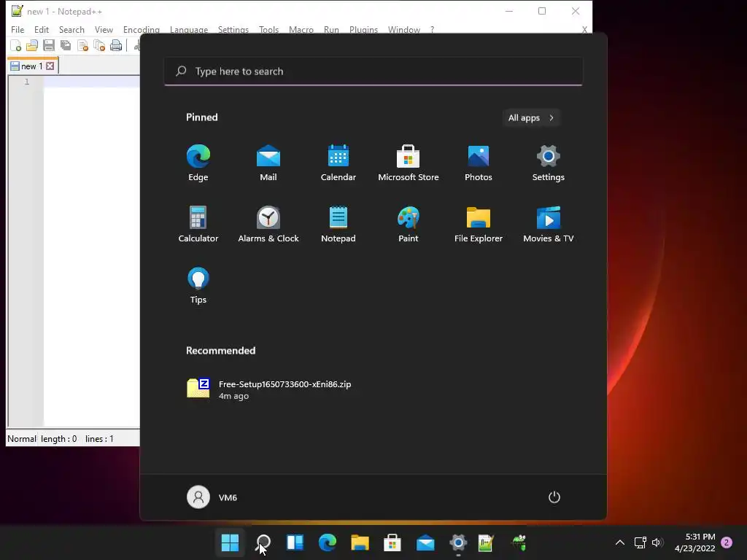Image resolution: width=747 pixels, height=560 pixels.
Task: Open the Macro menu in Notepad++
Action: coord(301,29)
